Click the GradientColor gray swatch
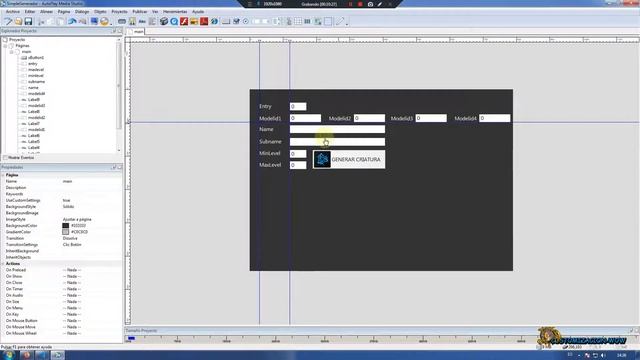The width and height of the screenshot is (640, 360). tap(65, 232)
